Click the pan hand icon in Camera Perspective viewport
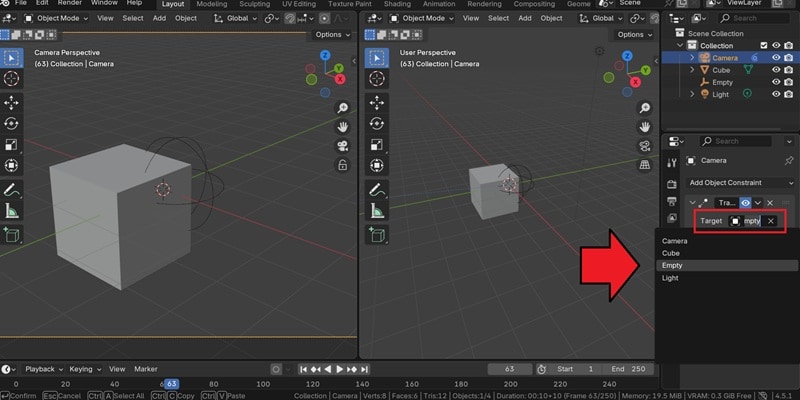This screenshot has height=400, width=800. pyautogui.click(x=342, y=127)
